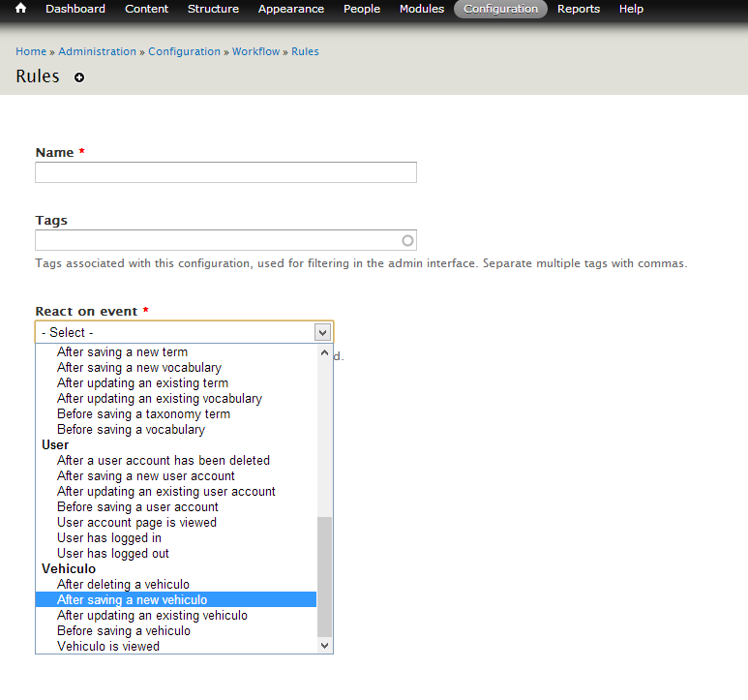Screen dimensions: 748x700
Task: Click into the Name text field
Action: (x=225, y=172)
